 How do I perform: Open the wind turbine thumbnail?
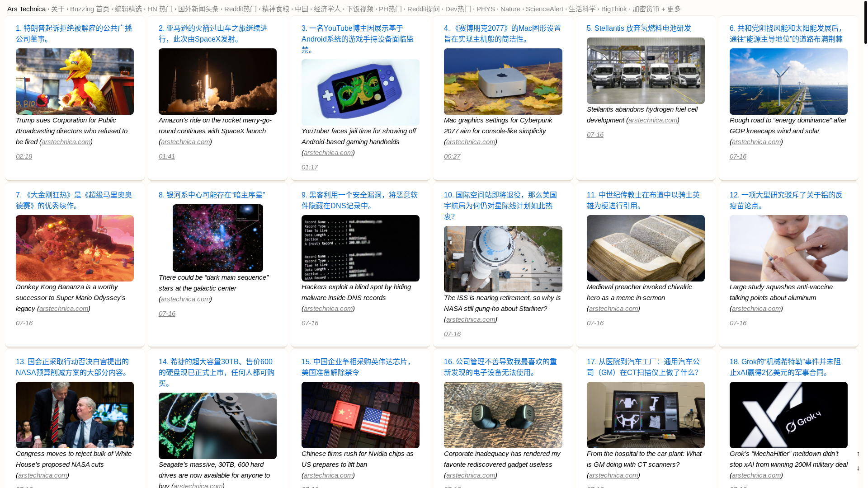click(x=788, y=81)
